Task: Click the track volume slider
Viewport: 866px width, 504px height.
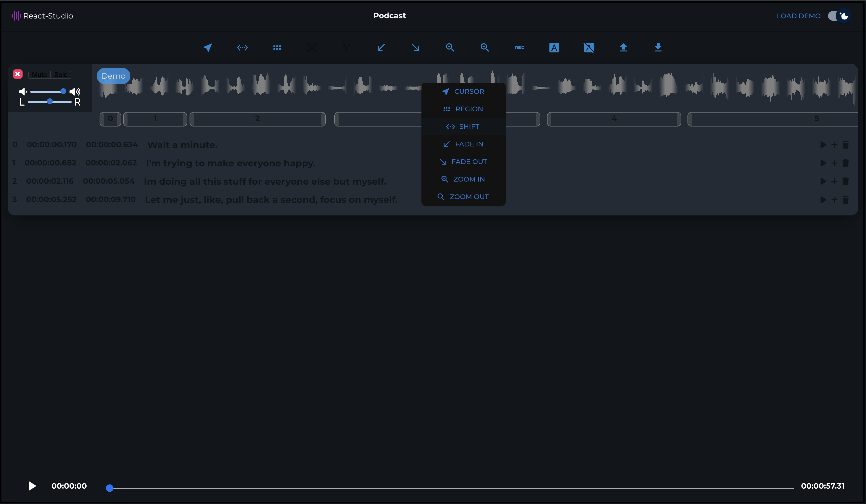Action: (x=48, y=91)
